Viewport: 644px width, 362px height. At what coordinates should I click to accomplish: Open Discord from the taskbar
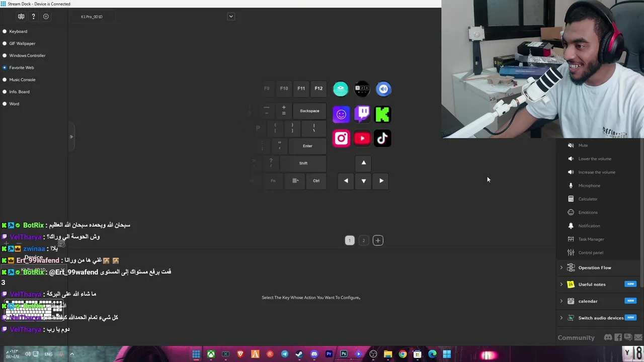click(314, 354)
